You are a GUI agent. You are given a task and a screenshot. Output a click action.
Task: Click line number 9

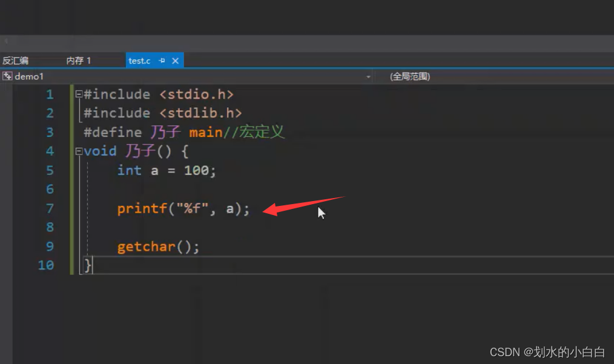(50, 247)
